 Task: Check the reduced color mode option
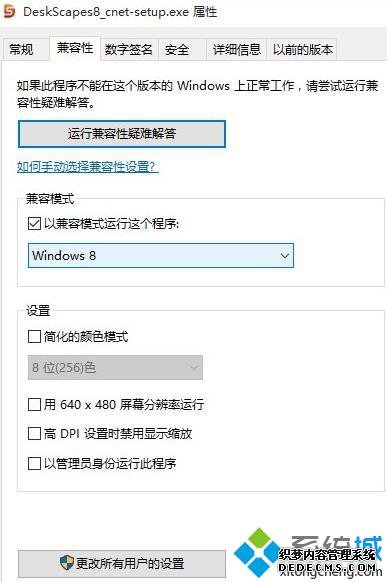click(34, 337)
